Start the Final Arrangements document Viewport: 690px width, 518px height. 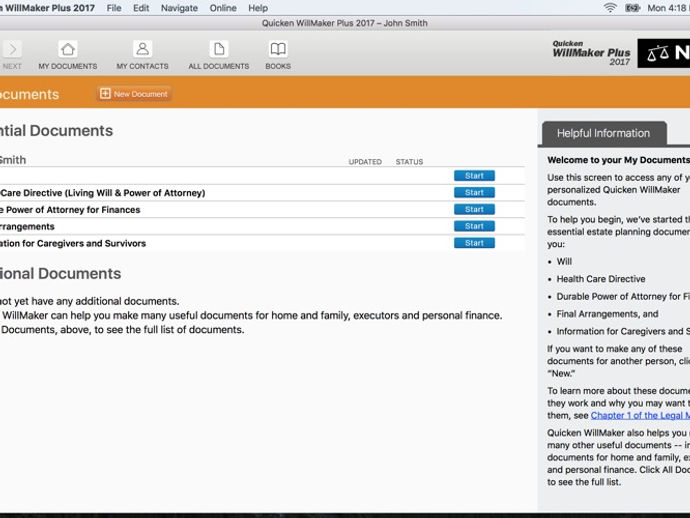pos(474,226)
